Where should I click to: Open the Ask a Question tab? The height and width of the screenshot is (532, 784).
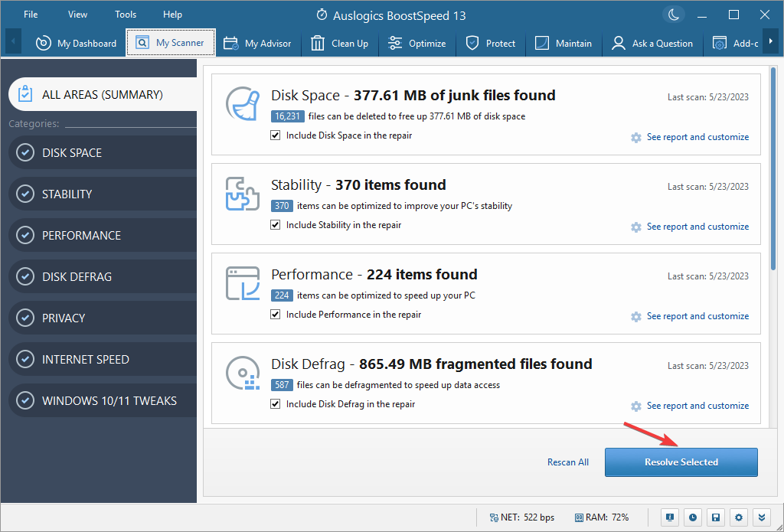[652, 43]
